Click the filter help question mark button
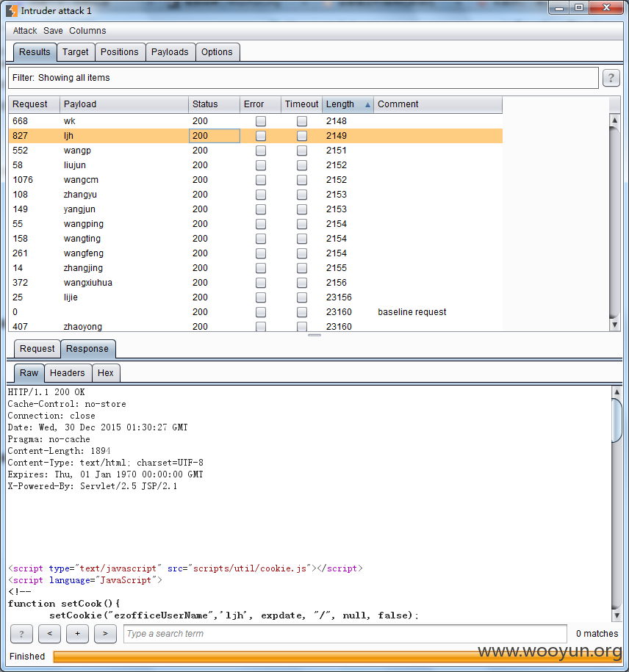 [x=611, y=78]
